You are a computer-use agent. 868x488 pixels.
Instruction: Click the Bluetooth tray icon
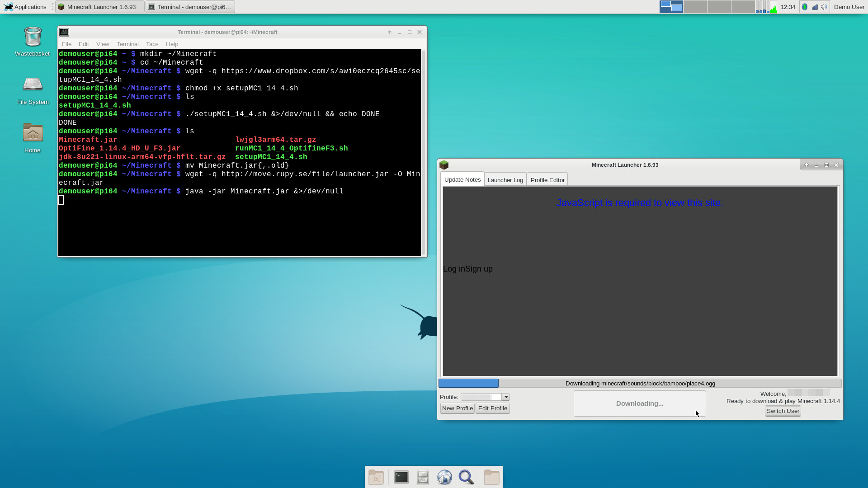pyautogui.click(x=805, y=7)
